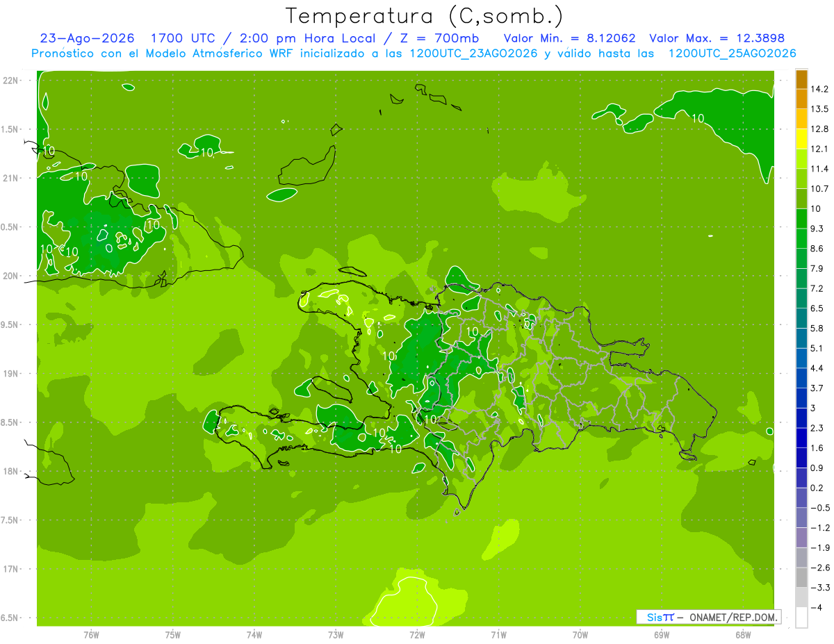The image size is (834, 644).
Task: Pick the purple color bar segment between -1.9 and -1.2
Action: 801,538
